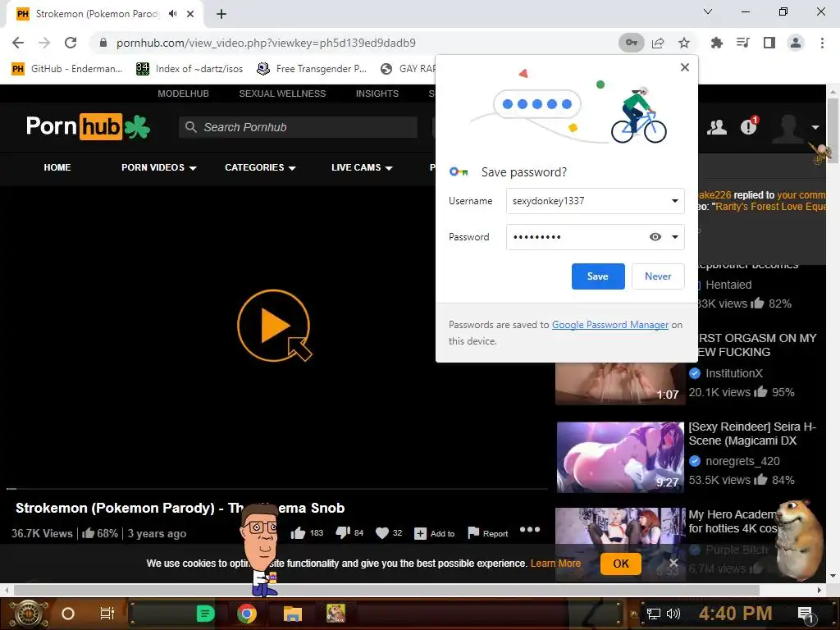840x630 pixels.
Task: Open Chrome from the taskbar
Action: (x=246, y=614)
